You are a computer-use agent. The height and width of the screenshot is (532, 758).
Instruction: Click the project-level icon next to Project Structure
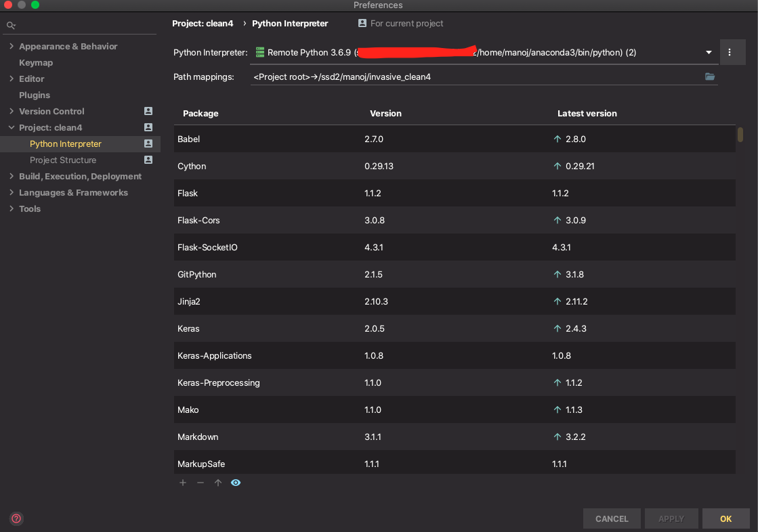click(148, 160)
